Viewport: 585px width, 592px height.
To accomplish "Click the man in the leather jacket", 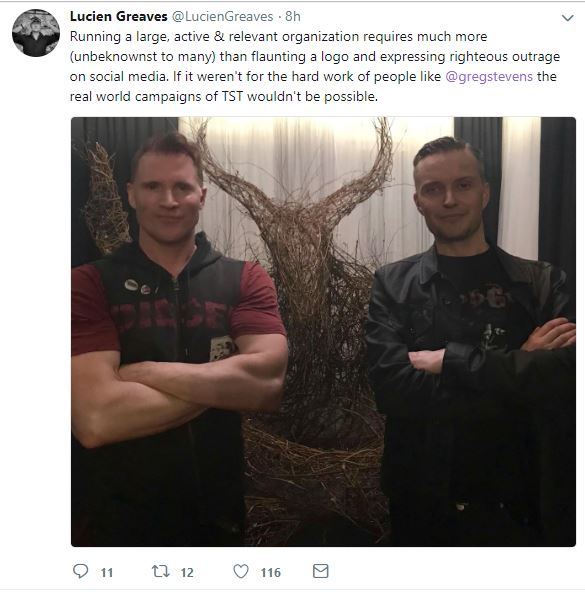I will click(x=470, y=340).
